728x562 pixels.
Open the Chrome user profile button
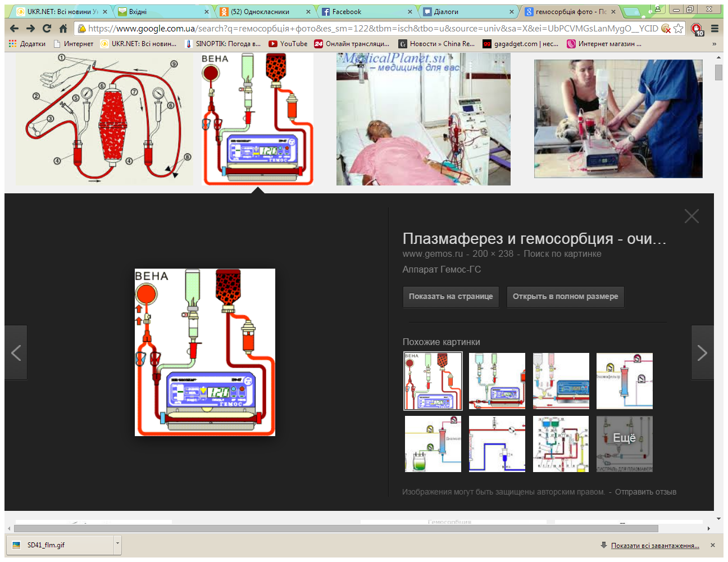coord(657,9)
